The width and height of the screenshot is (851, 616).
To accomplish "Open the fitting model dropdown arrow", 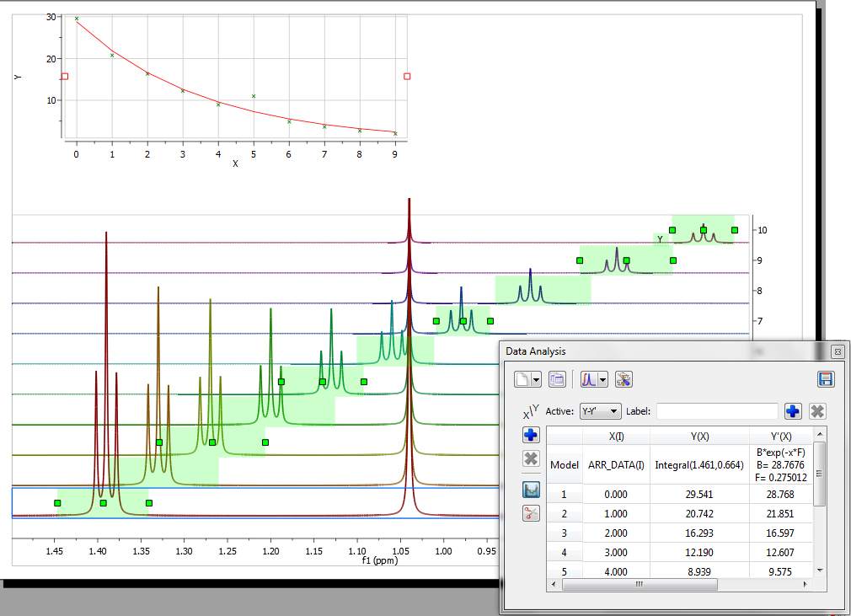I will 601,379.
